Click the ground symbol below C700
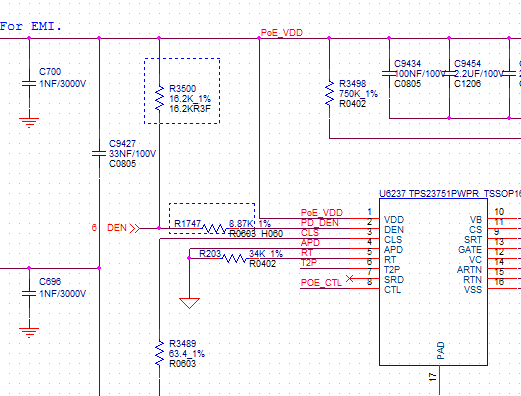Screen dimensions: 521x396 29,123
